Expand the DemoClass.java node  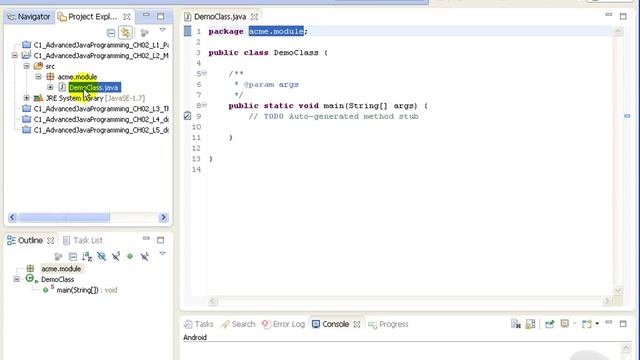[50, 87]
